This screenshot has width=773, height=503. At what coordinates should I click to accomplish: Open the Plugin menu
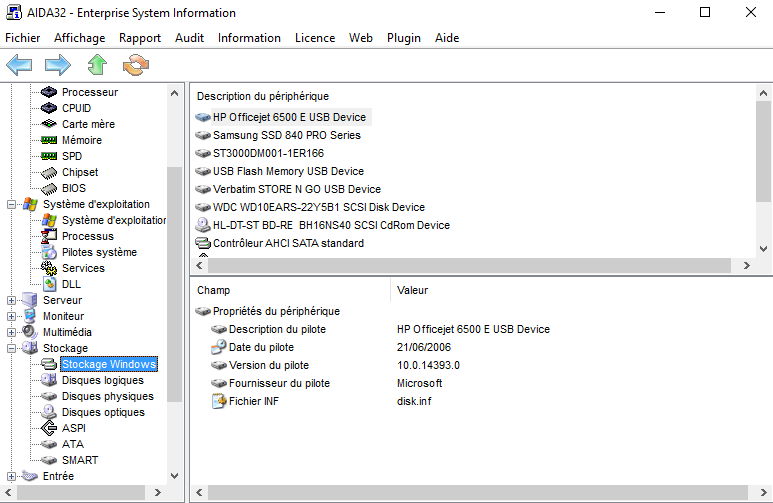(403, 38)
